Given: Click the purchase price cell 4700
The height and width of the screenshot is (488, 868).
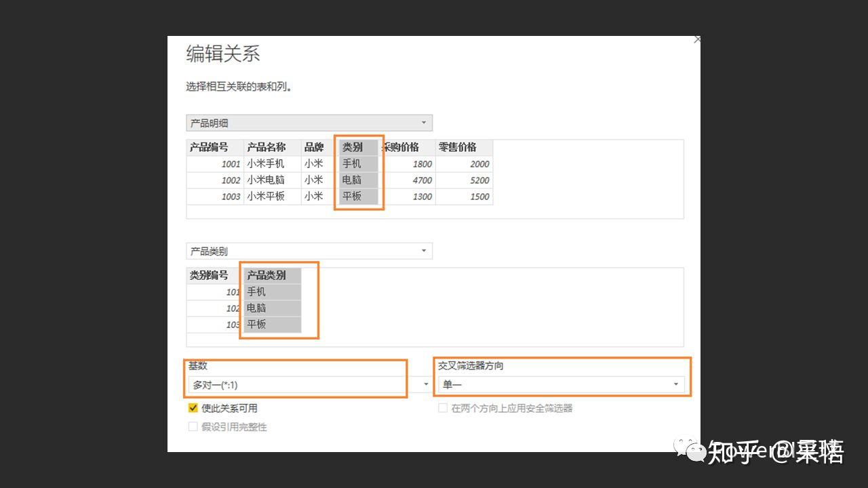Looking at the screenshot, I should click(x=407, y=180).
